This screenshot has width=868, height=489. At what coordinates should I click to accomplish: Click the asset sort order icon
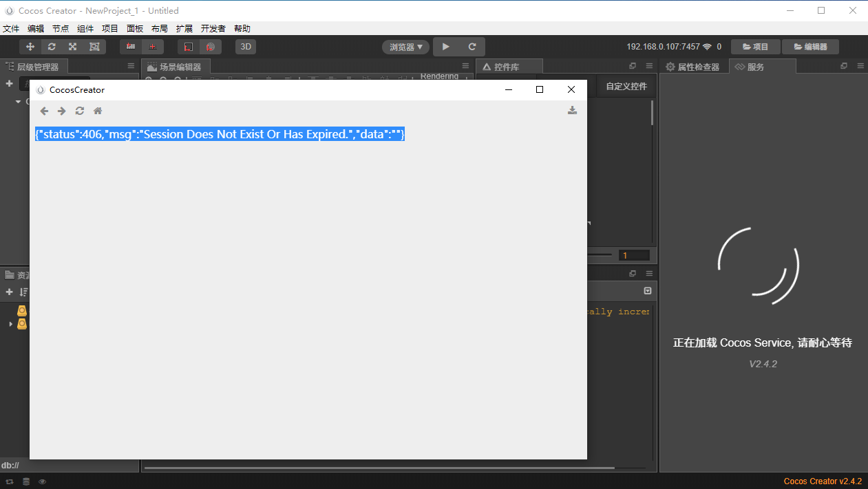click(x=23, y=292)
